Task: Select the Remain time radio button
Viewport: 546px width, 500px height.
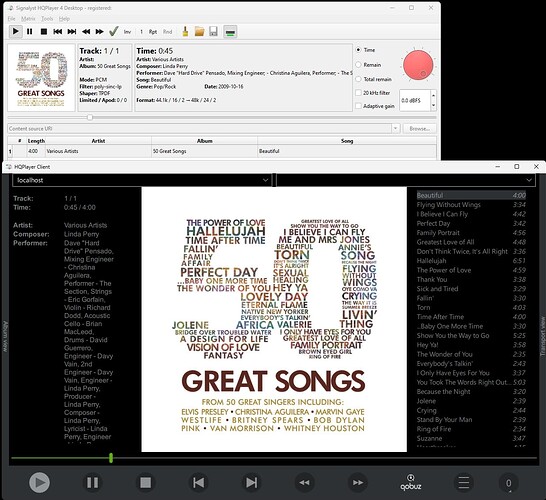Action: [x=358, y=65]
